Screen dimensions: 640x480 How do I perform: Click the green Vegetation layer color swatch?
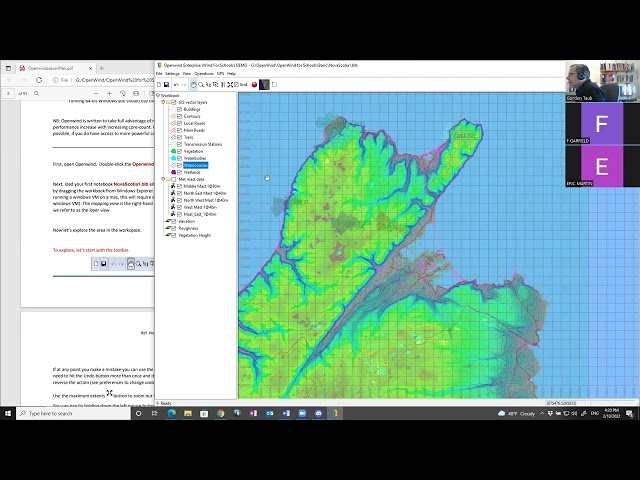coord(173,151)
